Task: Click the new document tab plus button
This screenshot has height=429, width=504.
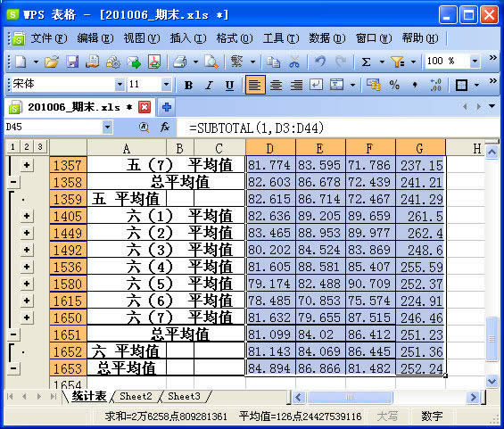Action: [x=166, y=107]
